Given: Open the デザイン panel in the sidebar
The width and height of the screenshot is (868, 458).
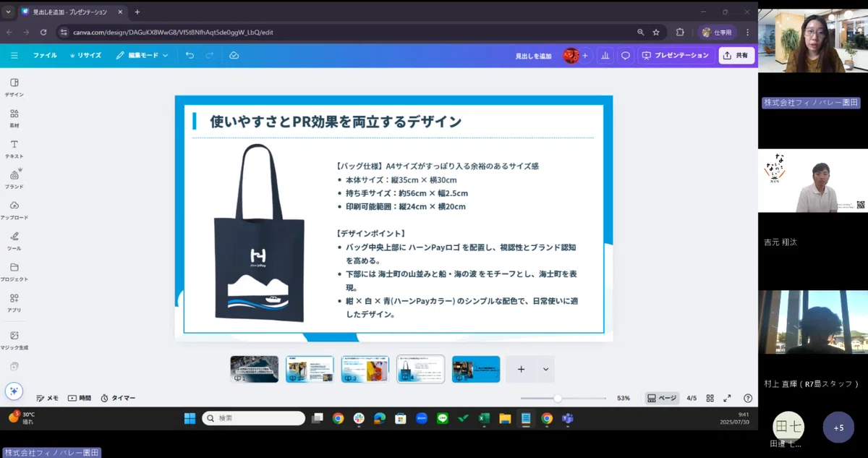Looking at the screenshot, I should 14,87.
